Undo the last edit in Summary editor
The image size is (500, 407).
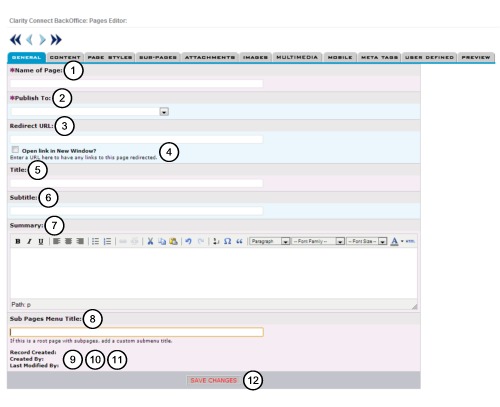pyautogui.click(x=188, y=241)
